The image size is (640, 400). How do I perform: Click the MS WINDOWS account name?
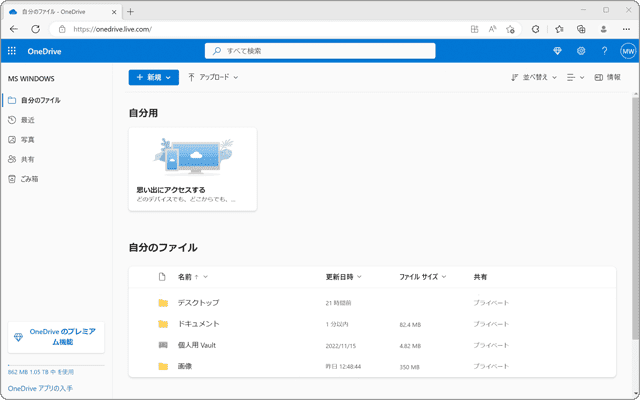31,79
